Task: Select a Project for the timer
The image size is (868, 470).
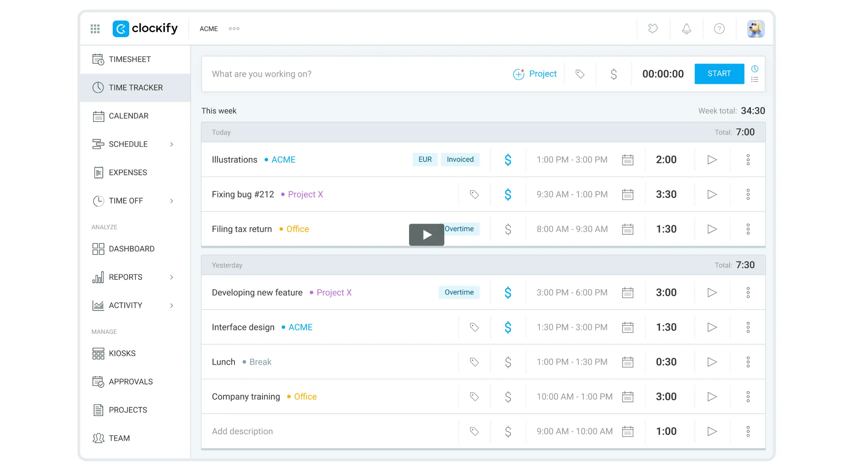Action: [535, 74]
